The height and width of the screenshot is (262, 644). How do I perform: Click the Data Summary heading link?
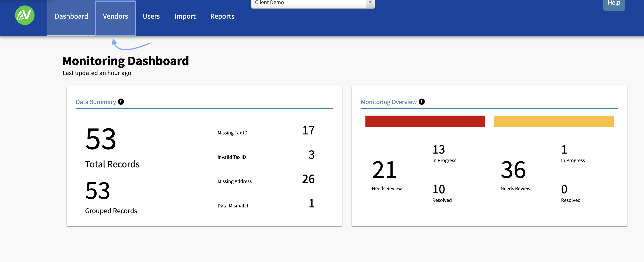point(96,102)
